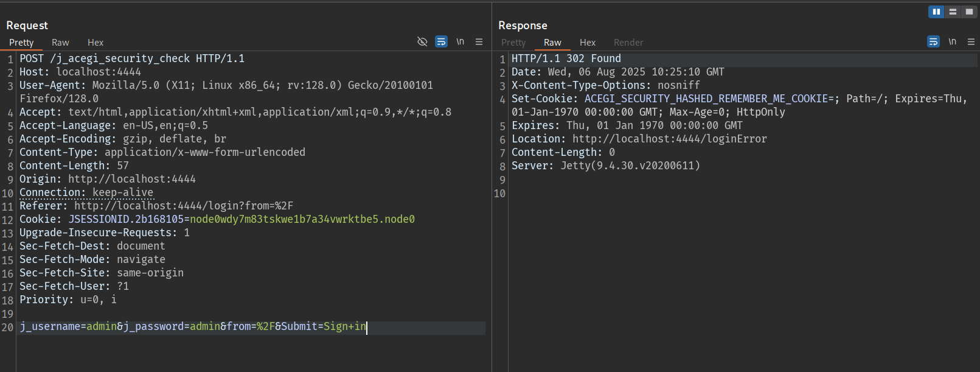The width and height of the screenshot is (980, 372).
Task: Switch to side-by-side split layout
Action: [x=936, y=12]
